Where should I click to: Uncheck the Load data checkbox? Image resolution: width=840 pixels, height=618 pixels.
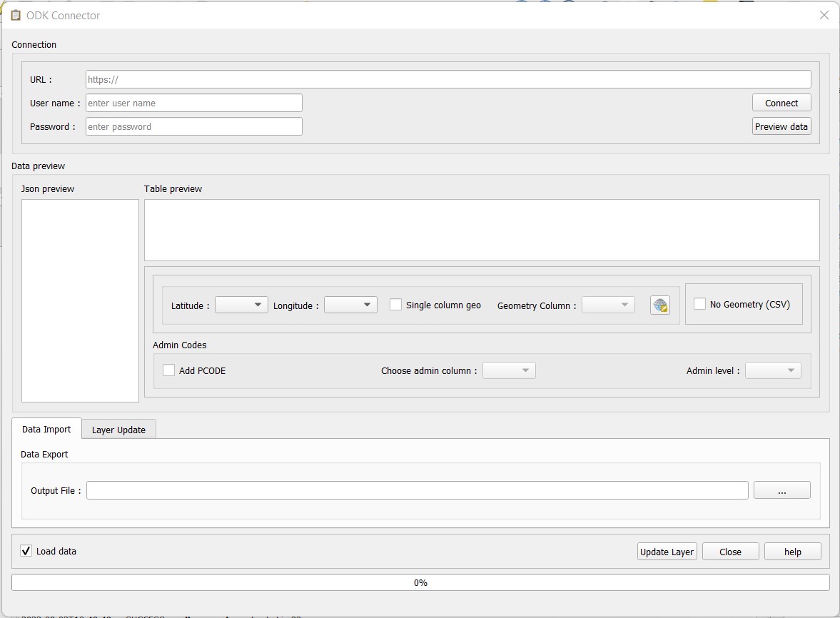coord(26,550)
